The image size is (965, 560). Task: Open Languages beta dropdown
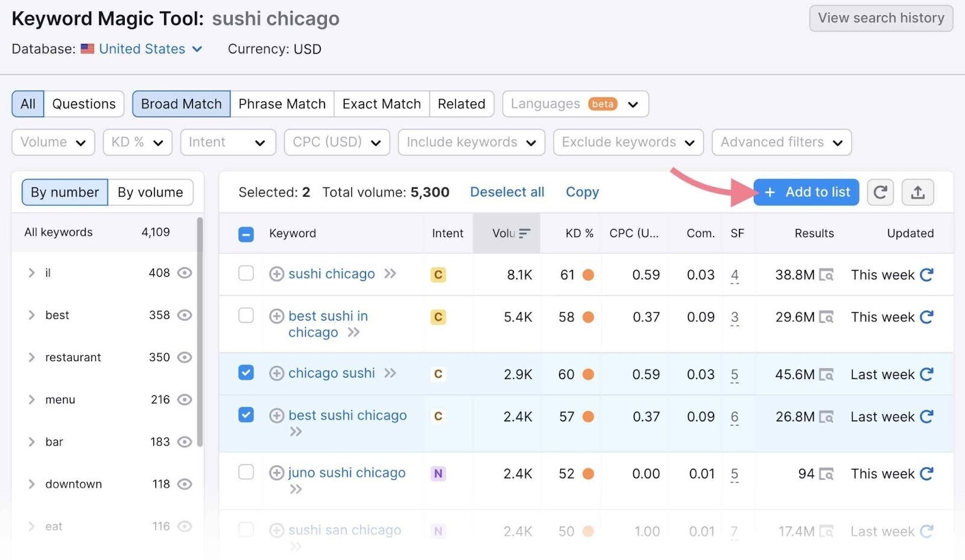(575, 104)
